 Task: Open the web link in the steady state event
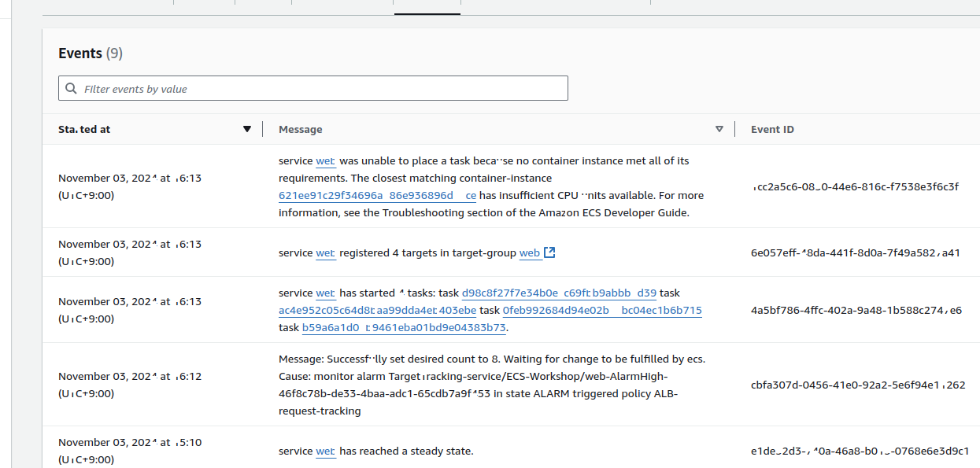point(325,450)
